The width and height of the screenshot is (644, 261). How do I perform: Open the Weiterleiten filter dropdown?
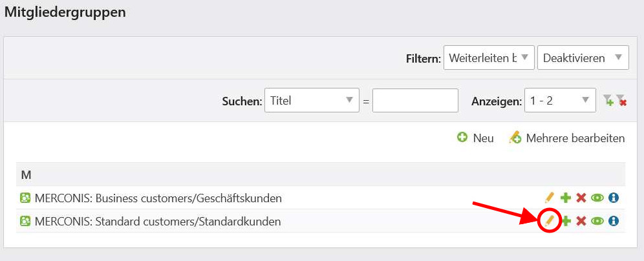point(489,58)
